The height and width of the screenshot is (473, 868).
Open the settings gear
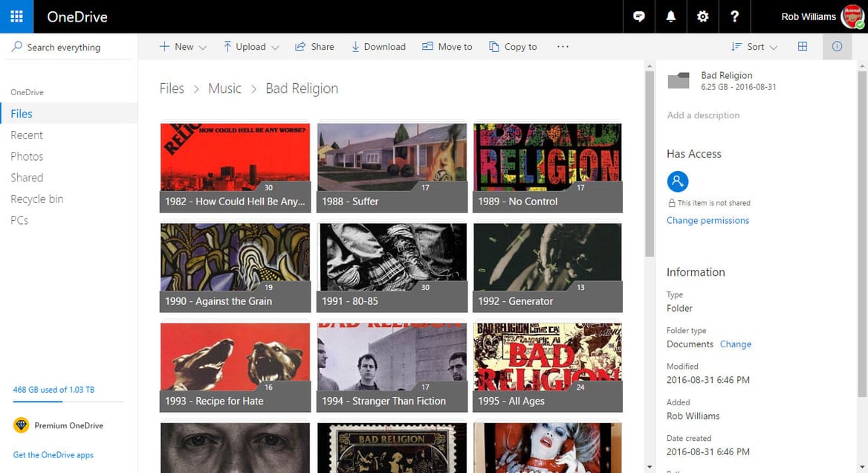(x=702, y=16)
